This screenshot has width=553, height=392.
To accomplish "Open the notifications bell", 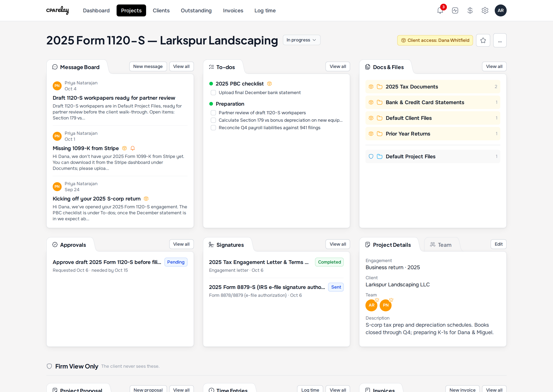I will (440, 10).
